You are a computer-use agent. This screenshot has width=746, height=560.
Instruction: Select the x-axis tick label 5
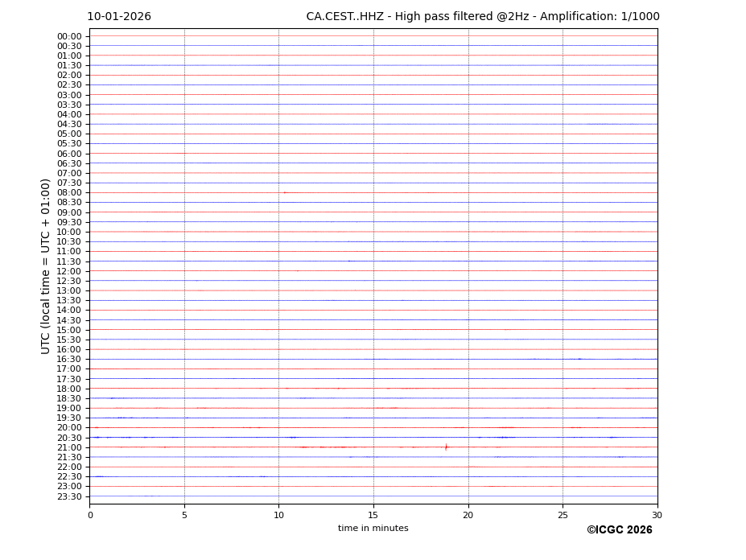point(184,515)
